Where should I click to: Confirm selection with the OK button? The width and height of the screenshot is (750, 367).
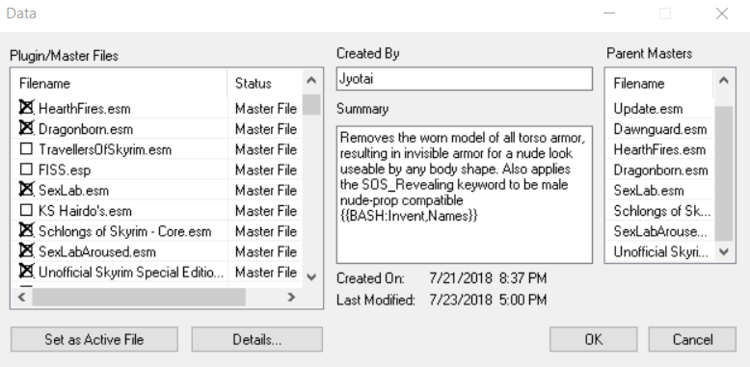click(x=593, y=339)
